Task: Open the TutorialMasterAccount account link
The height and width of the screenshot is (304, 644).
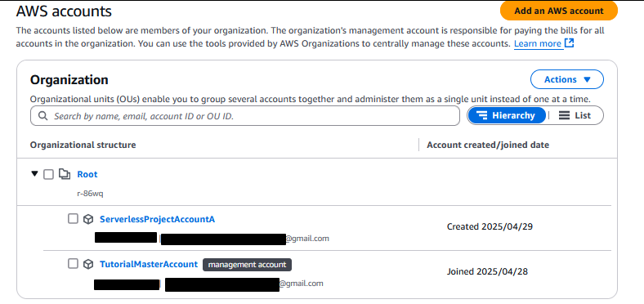Action: (x=149, y=264)
